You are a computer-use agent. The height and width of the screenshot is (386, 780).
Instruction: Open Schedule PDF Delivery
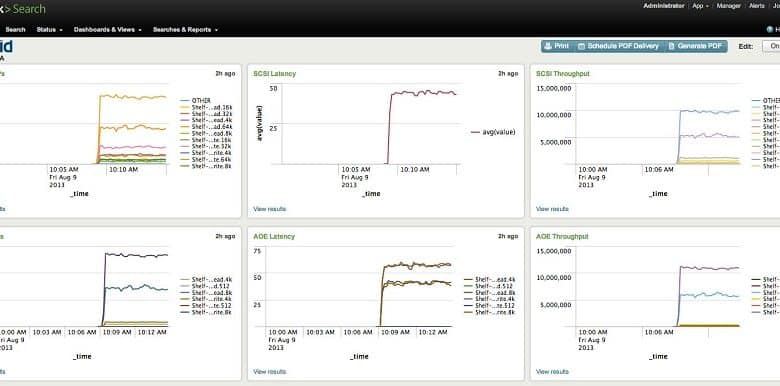[x=618, y=46]
